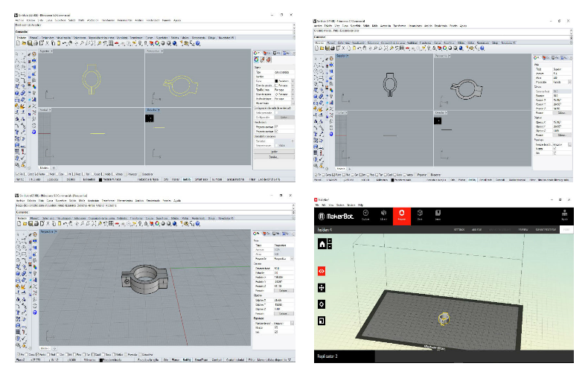Toggle Proyectar sombras checkbox in Rhino properties panel
The image size is (588, 372).
pyautogui.click(x=276, y=126)
